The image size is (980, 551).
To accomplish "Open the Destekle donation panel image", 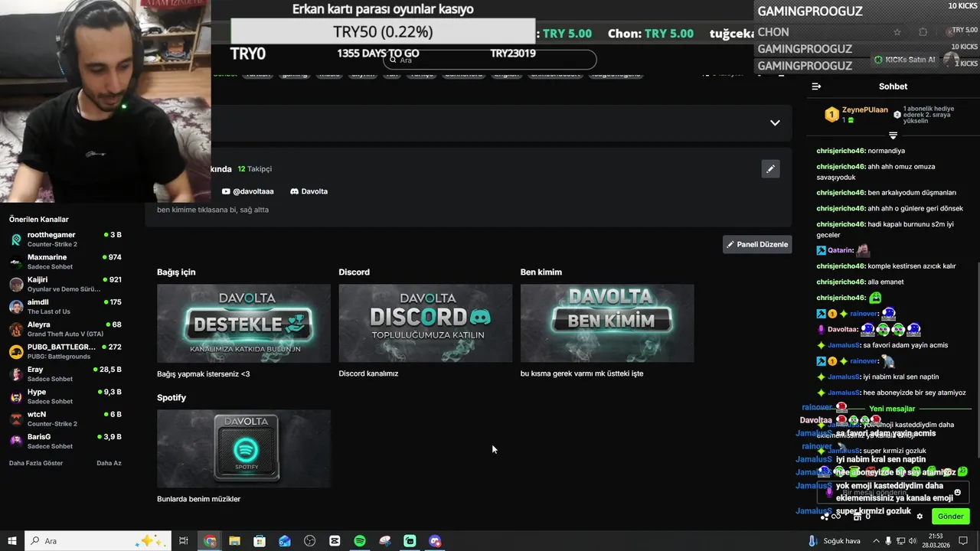I will point(243,323).
